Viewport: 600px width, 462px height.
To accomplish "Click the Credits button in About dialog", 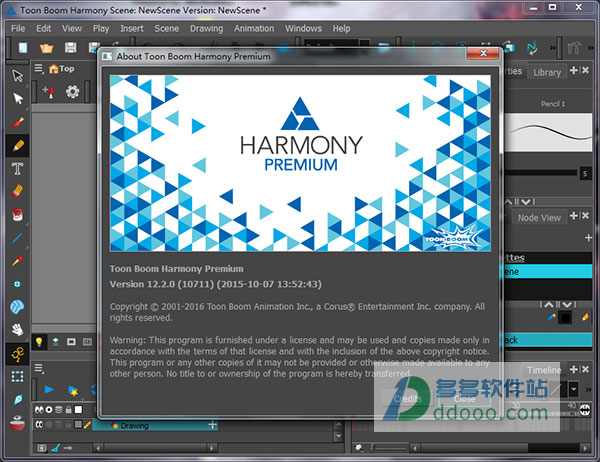I will tap(408, 399).
